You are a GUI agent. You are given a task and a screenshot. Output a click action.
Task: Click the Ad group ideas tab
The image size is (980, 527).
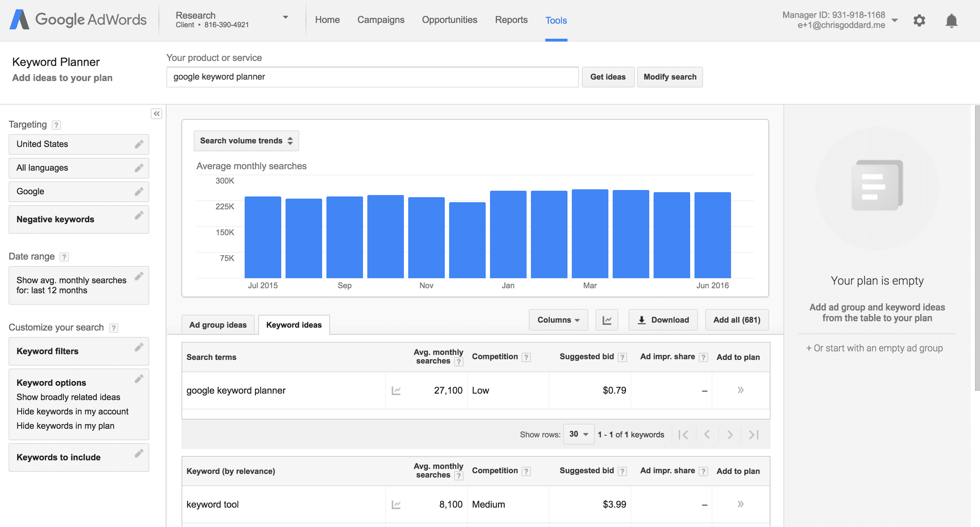pos(217,324)
